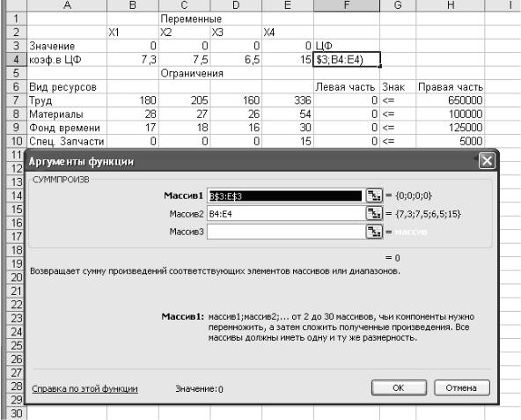Click cell with value 6,5
521x420 pixels.
pyautogui.click(x=236, y=60)
